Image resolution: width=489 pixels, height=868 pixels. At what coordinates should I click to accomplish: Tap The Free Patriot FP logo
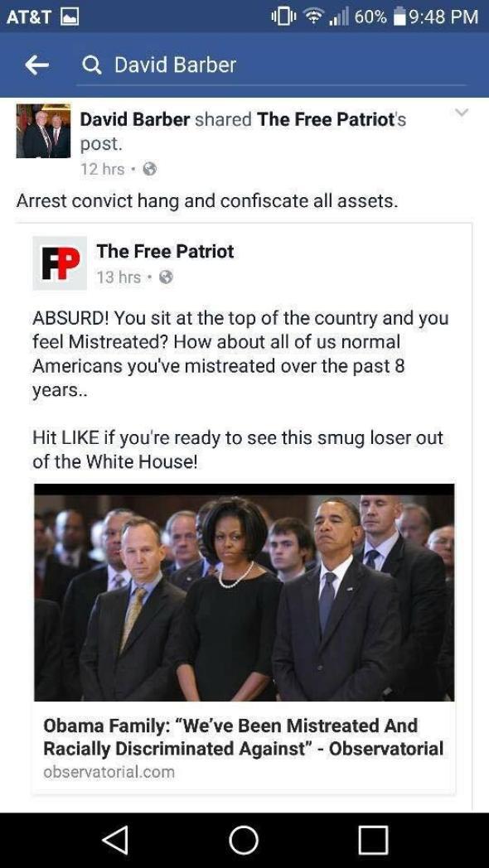coord(60,263)
